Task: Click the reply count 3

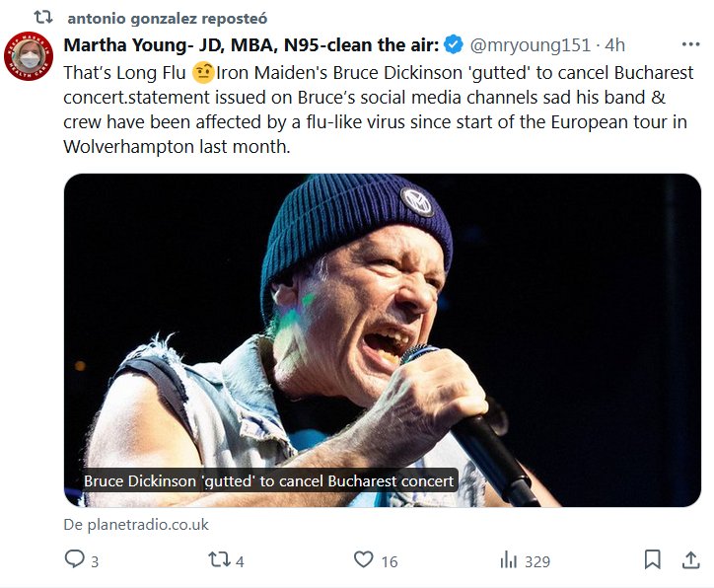Action: [95, 561]
